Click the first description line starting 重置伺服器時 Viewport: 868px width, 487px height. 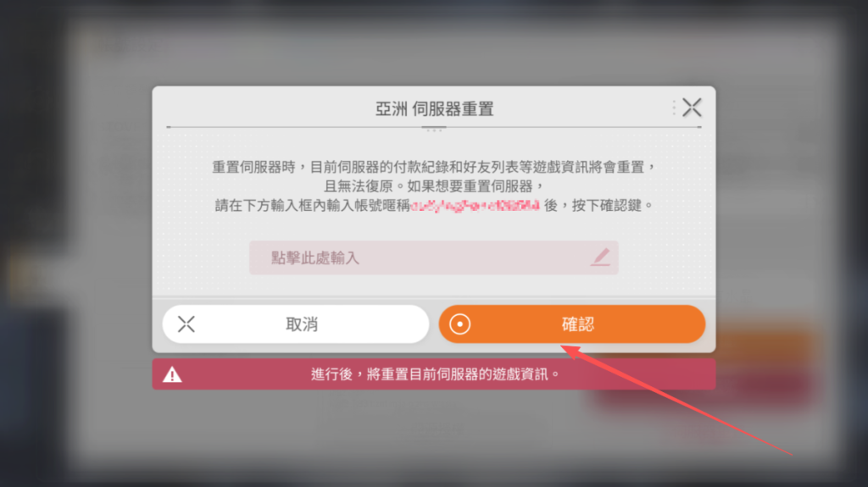tap(434, 167)
